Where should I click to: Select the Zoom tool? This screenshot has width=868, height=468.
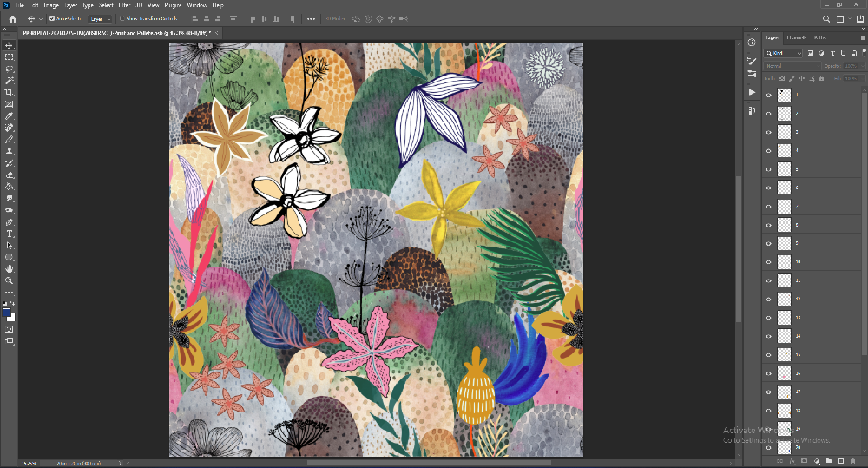tap(10, 280)
